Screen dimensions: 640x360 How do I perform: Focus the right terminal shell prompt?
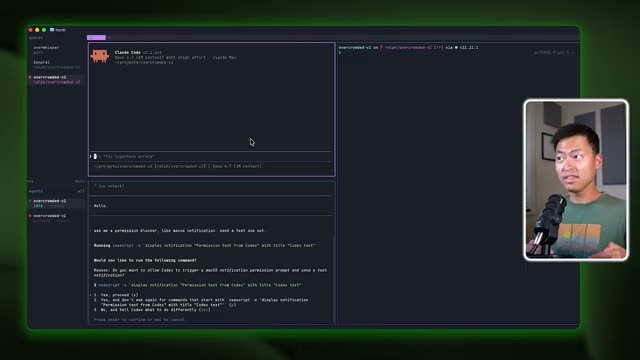(x=339, y=53)
